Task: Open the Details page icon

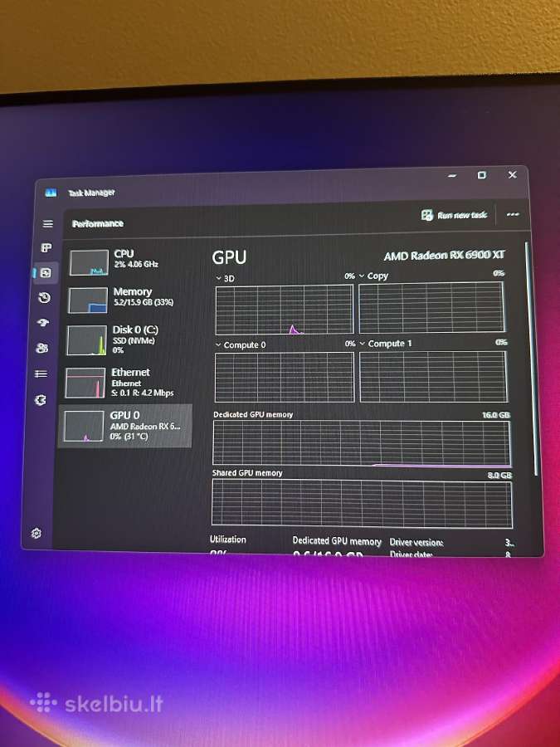Action: point(41,374)
